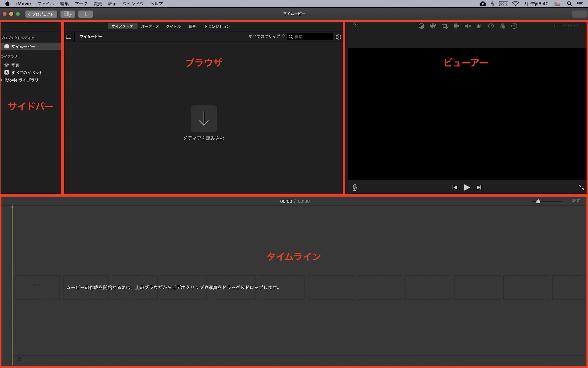Switch to the トランジション tab

tap(217, 26)
